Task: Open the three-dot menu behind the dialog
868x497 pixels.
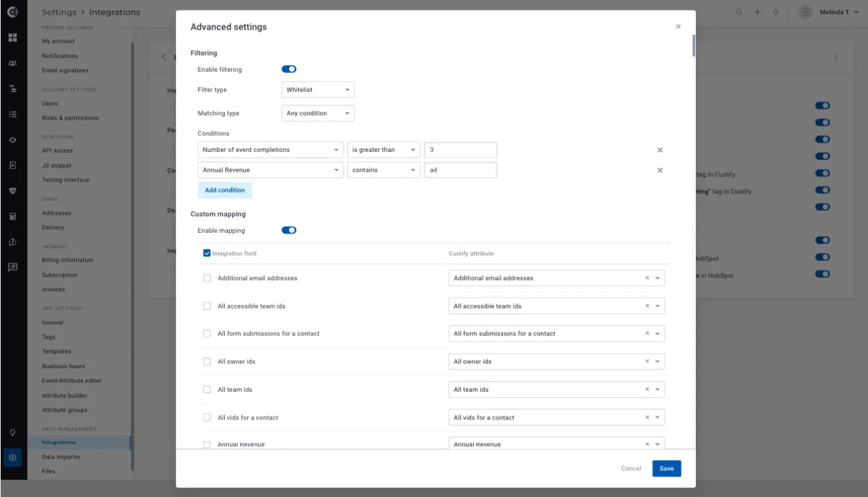Action: [836, 58]
